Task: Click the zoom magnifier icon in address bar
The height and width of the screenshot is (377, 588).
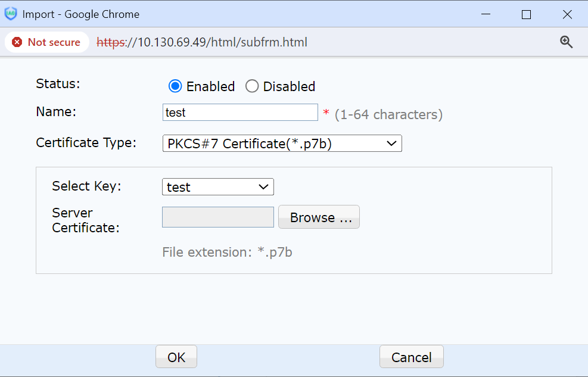Action: 566,42
